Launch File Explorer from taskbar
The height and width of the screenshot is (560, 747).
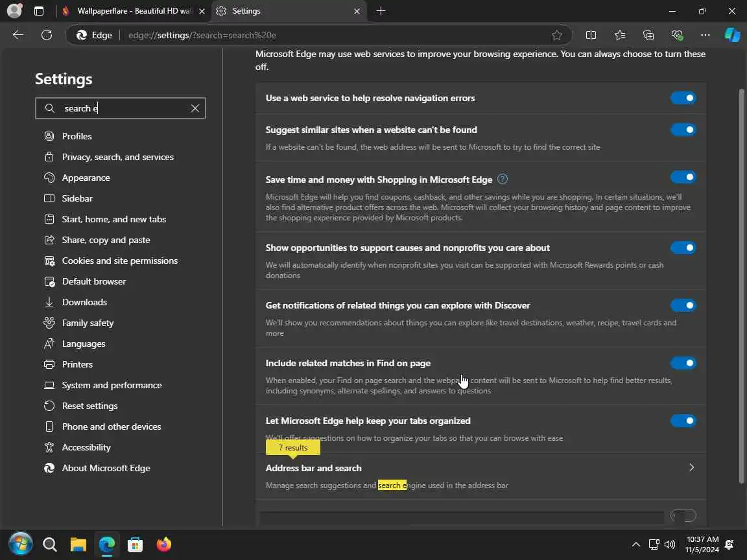pyautogui.click(x=78, y=544)
